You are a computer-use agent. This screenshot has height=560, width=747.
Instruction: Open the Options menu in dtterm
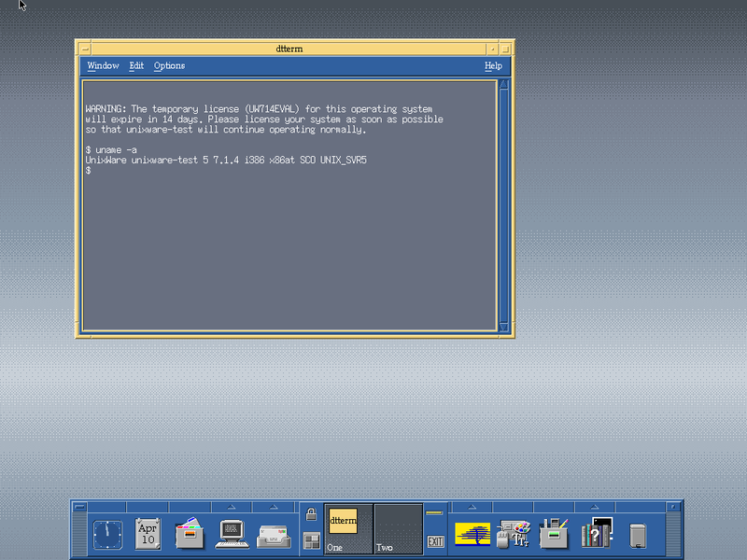(169, 65)
